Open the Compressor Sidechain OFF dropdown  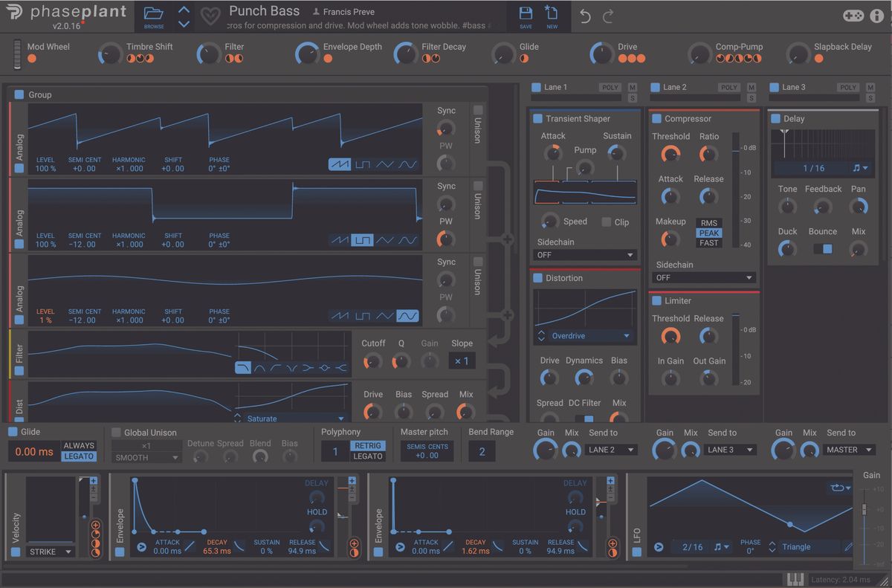pyautogui.click(x=703, y=277)
